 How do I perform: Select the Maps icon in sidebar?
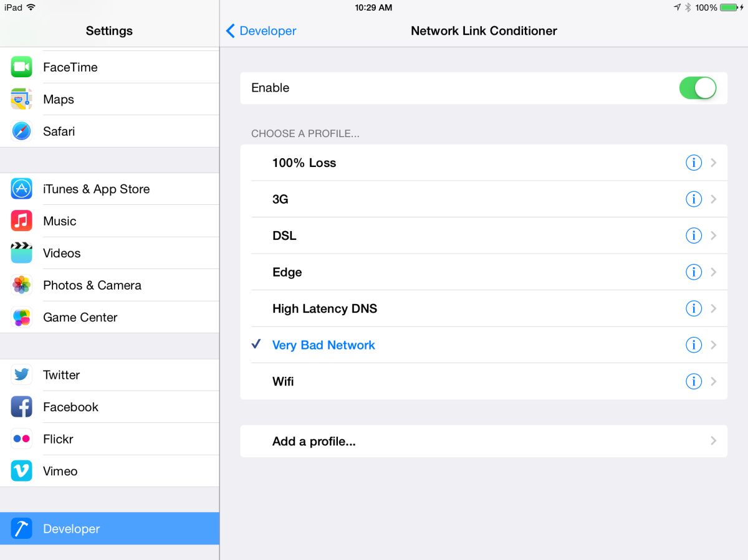click(21, 99)
